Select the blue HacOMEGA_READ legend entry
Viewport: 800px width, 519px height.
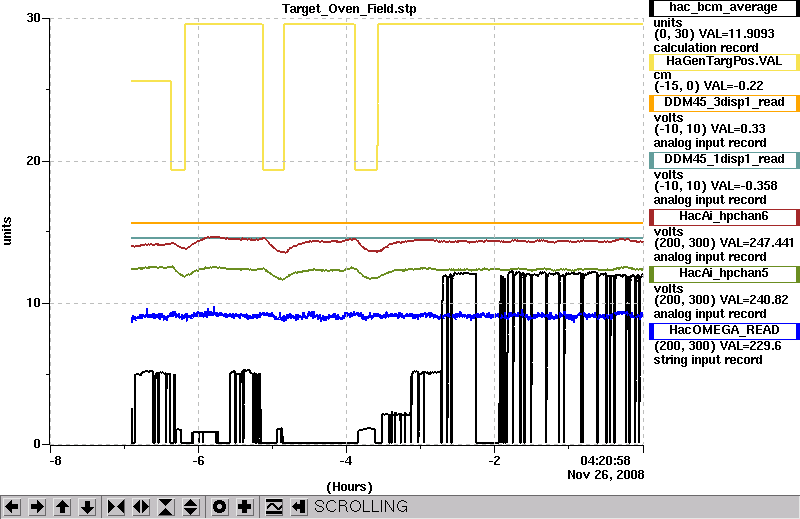(723, 330)
